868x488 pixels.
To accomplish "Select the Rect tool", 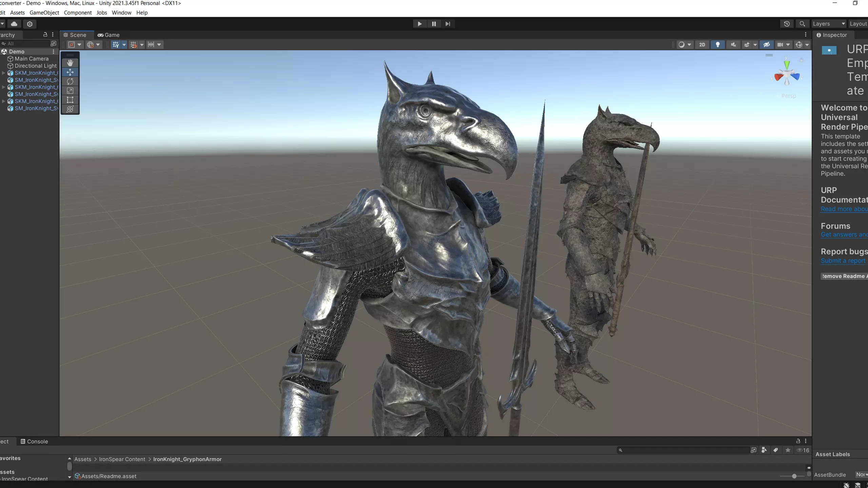I will tap(70, 100).
